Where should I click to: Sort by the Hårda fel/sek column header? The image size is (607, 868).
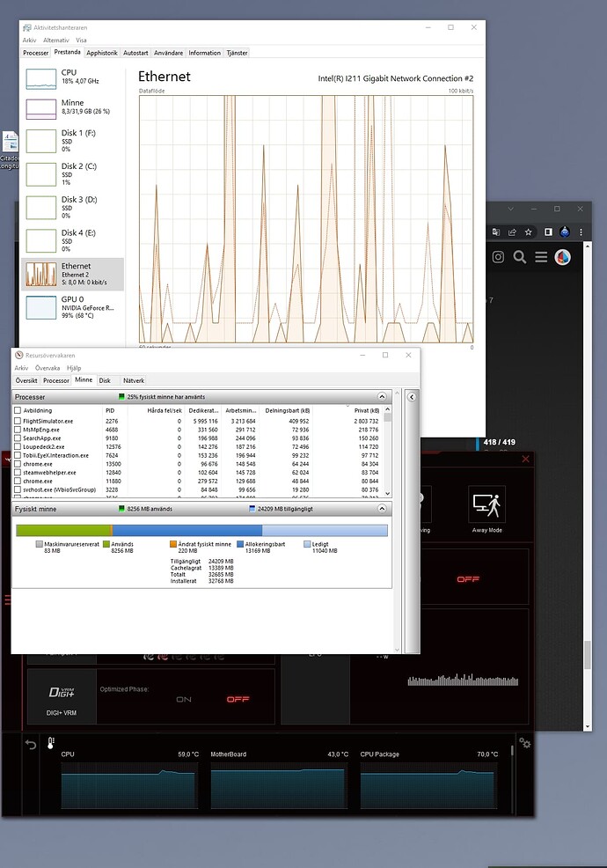(x=156, y=411)
